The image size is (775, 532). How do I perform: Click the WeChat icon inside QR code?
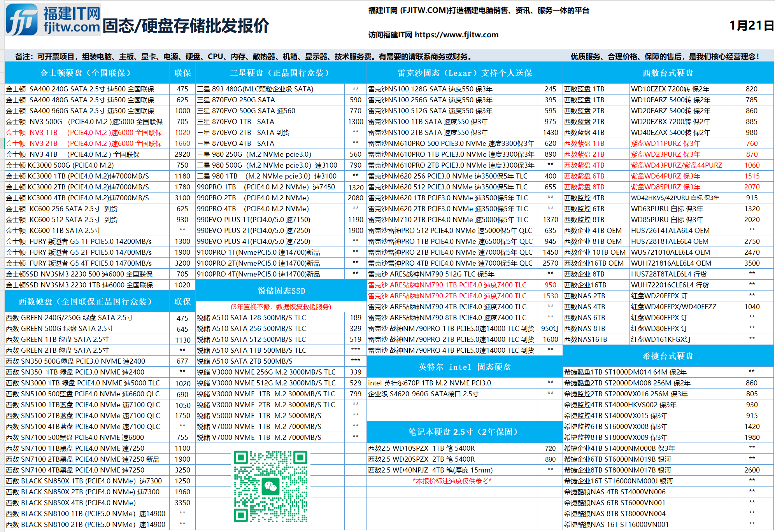(x=271, y=486)
